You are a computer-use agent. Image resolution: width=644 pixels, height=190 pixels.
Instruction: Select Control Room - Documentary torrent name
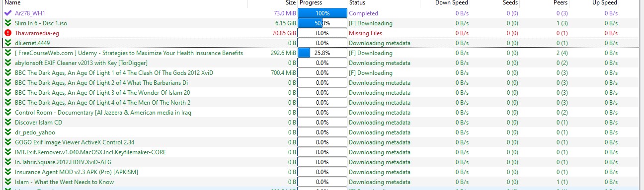coord(103,112)
